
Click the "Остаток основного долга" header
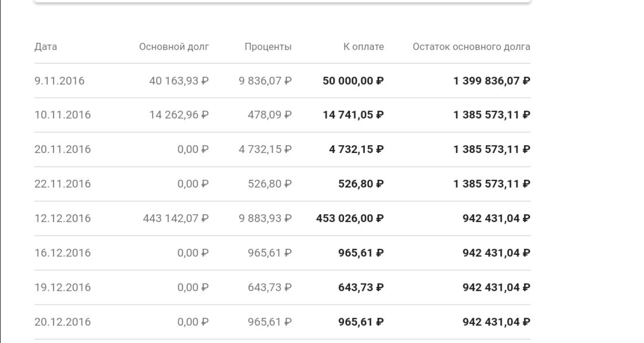471,46
